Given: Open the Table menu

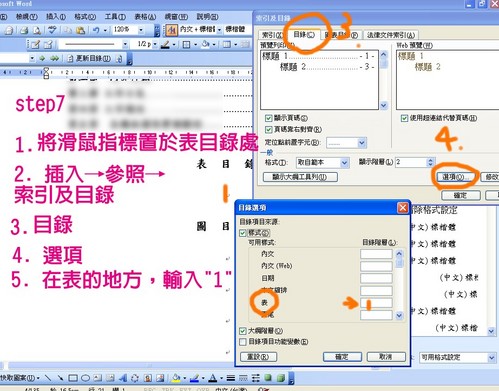Looking at the screenshot, I should pos(145,17).
